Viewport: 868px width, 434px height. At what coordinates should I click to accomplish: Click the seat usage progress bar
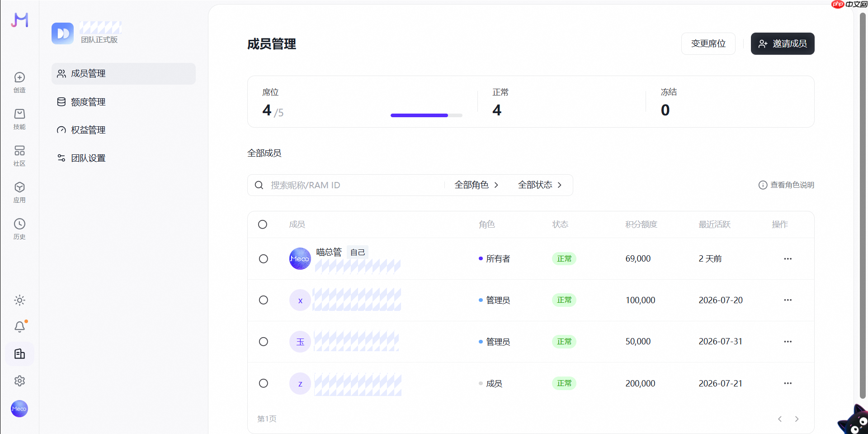pyautogui.click(x=426, y=115)
